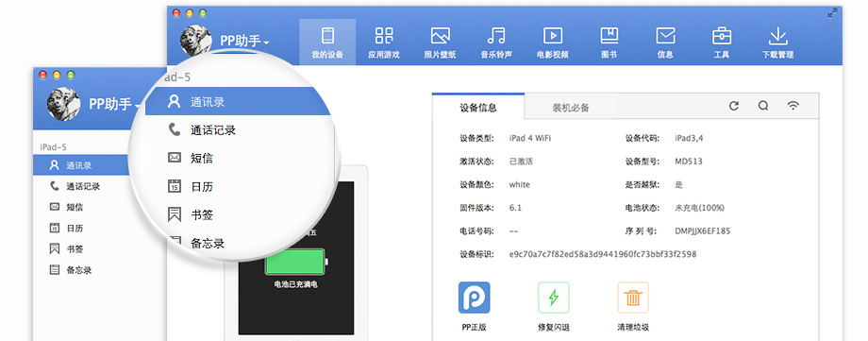The image size is (868, 341).
Task: Click the device color value white
Action: 519,184
